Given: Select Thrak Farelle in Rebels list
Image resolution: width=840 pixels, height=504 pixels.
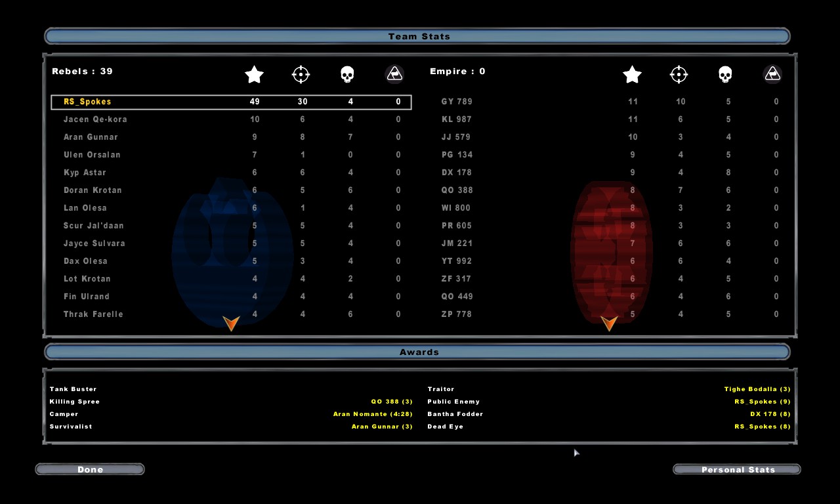Looking at the screenshot, I should 93,314.
